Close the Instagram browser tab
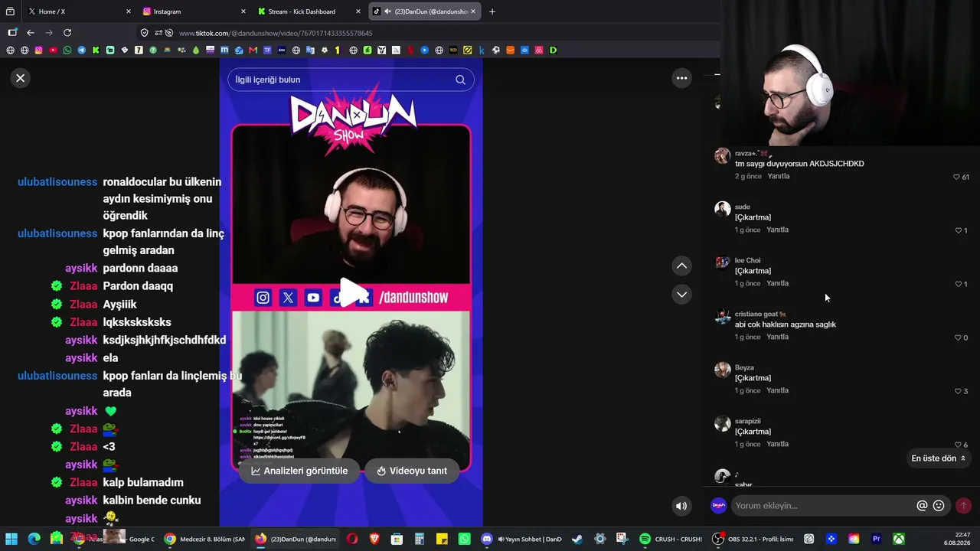980x551 pixels. click(x=243, y=11)
